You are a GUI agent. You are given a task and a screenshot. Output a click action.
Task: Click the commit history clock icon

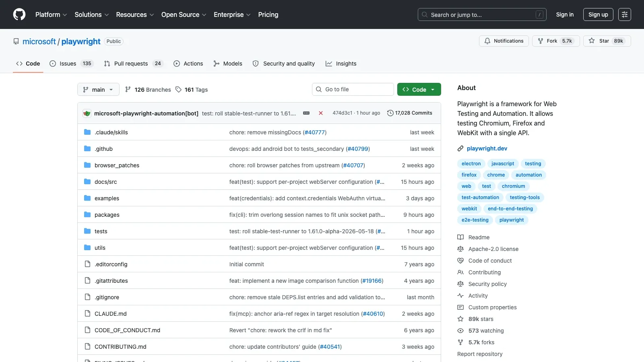390,113
